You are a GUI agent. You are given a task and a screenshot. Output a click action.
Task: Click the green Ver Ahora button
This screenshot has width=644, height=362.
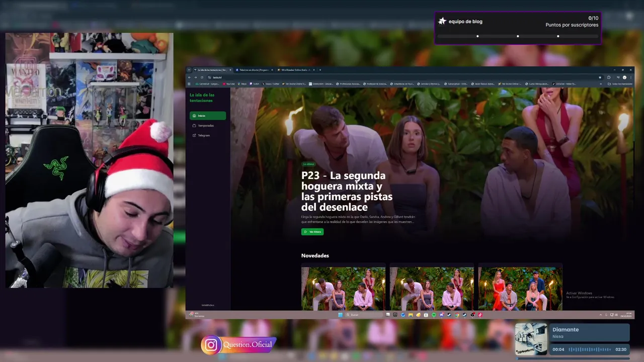click(312, 232)
